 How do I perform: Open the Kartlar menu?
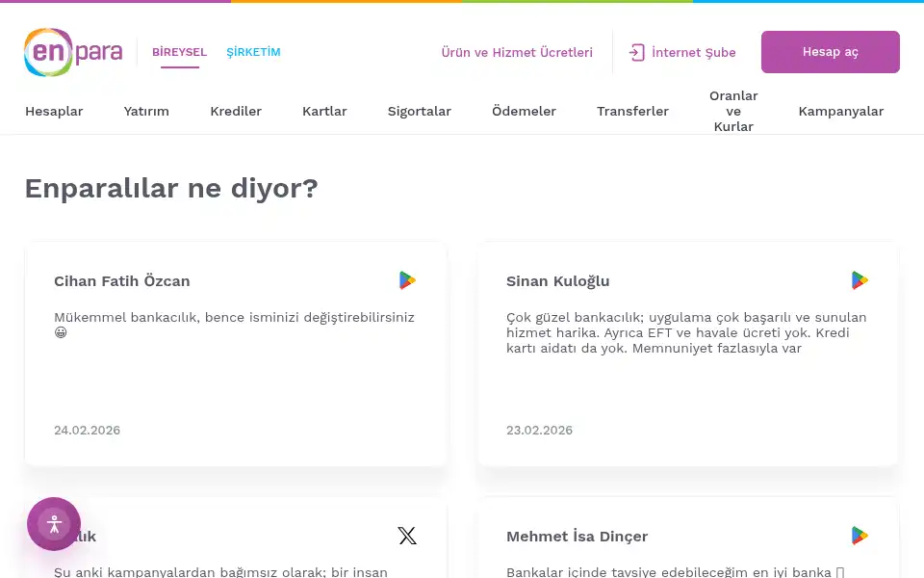324,111
